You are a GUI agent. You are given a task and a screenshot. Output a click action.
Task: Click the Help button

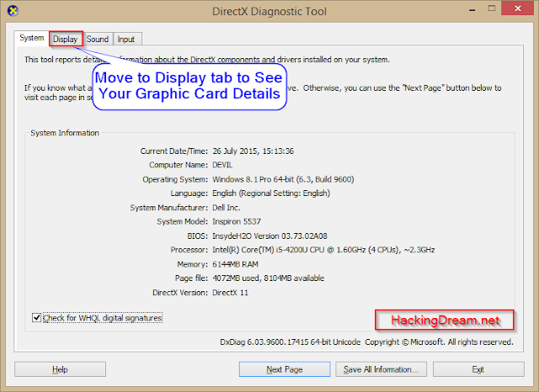click(60, 369)
